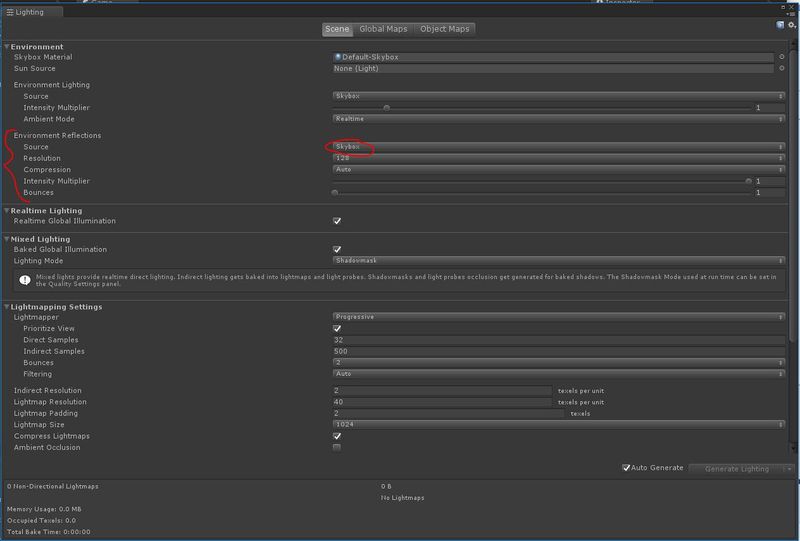Open the Lighting settings gear menu
Screen dimensions: 800x541
coord(791,24)
